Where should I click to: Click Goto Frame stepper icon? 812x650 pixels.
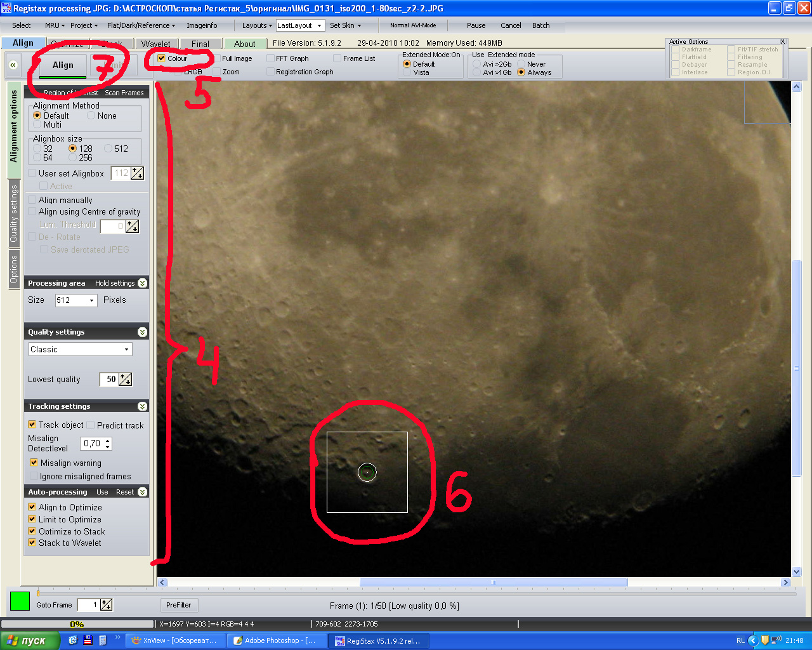coord(106,605)
